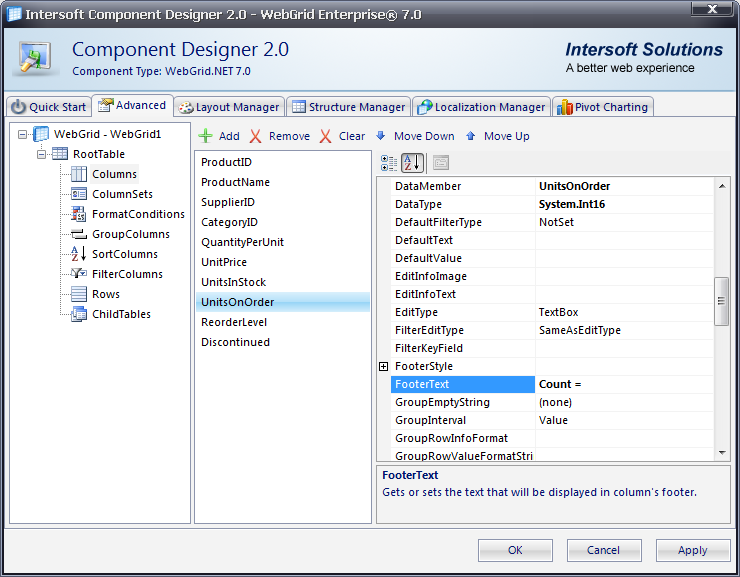Screen dimensions: 740x577
Task: Expand the FooterStyle property
Action: pyautogui.click(x=383, y=367)
